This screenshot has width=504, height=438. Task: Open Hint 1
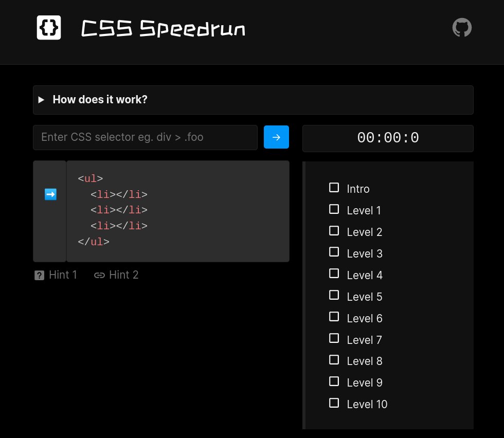pos(63,275)
